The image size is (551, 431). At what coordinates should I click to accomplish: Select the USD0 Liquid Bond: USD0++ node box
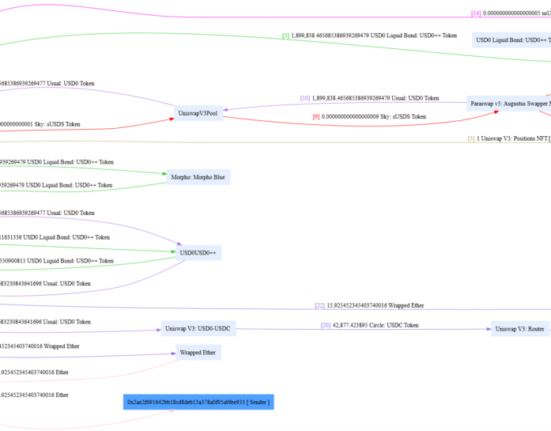pyautogui.click(x=512, y=40)
